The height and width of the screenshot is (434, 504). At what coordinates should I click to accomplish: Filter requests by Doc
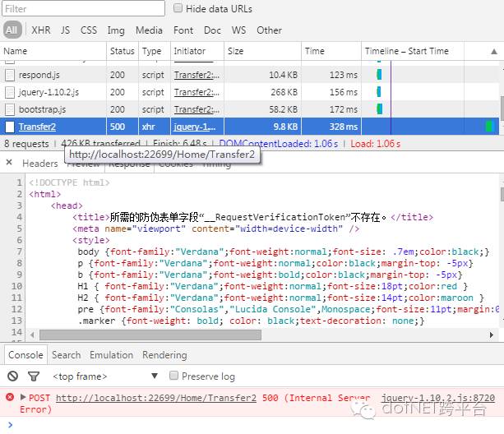click(x=212, y=30)
